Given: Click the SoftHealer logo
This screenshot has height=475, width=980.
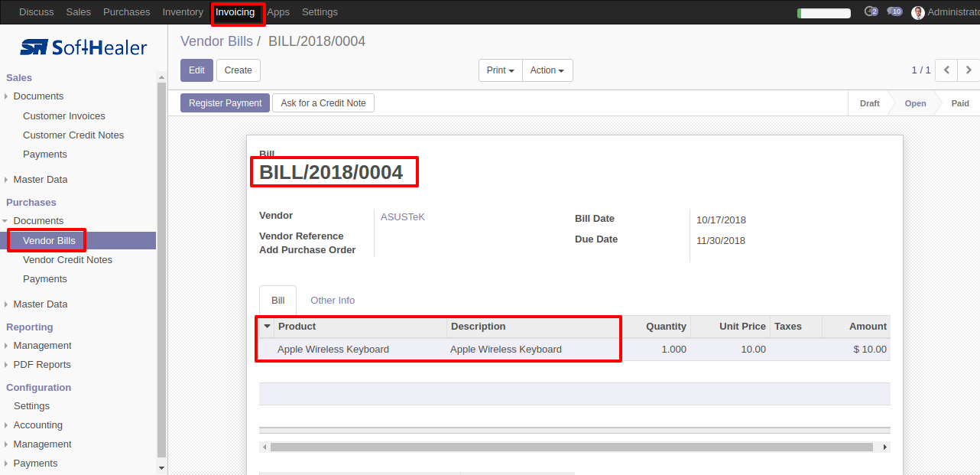Looking at the screenshot, I should coord(83,47).
